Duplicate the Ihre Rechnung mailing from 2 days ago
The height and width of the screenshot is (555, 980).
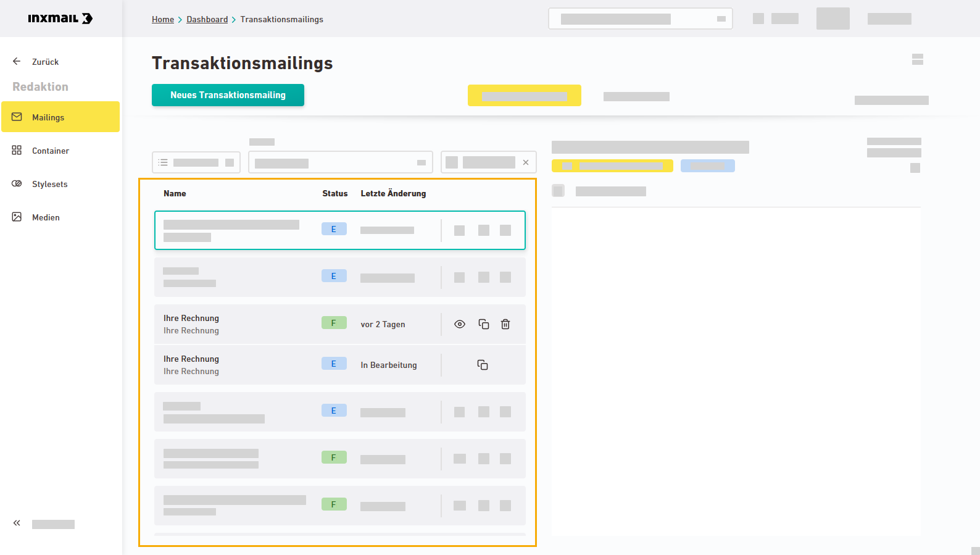point(484,324)
